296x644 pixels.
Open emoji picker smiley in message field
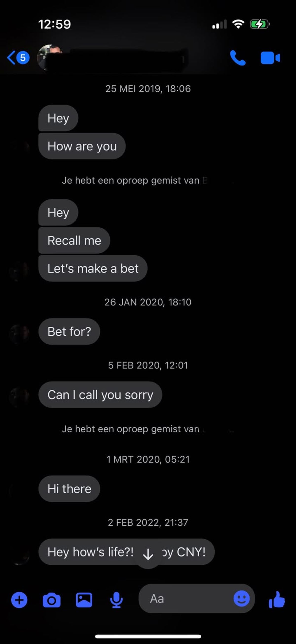241,599
